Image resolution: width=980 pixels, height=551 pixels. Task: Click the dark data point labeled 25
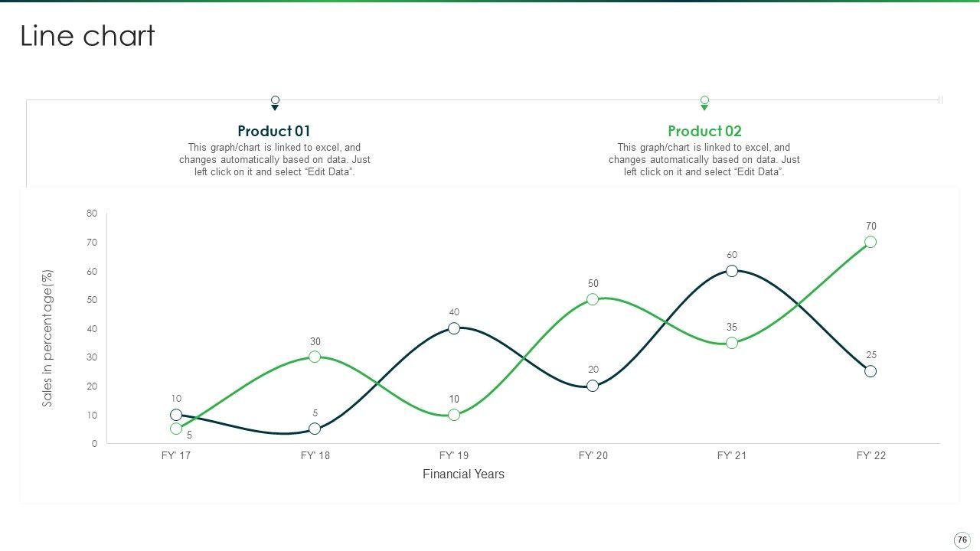[x=871, y=371]
